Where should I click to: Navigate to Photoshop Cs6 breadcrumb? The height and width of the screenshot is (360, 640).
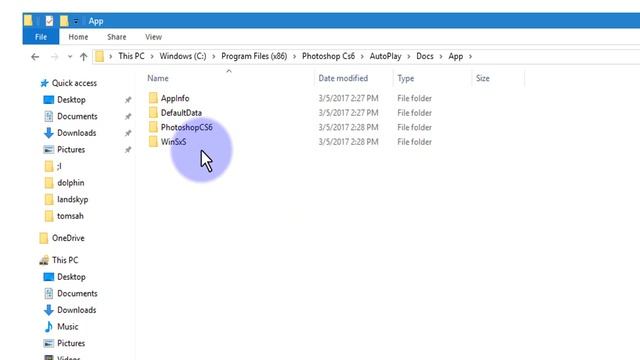click(x=328, y=56)
